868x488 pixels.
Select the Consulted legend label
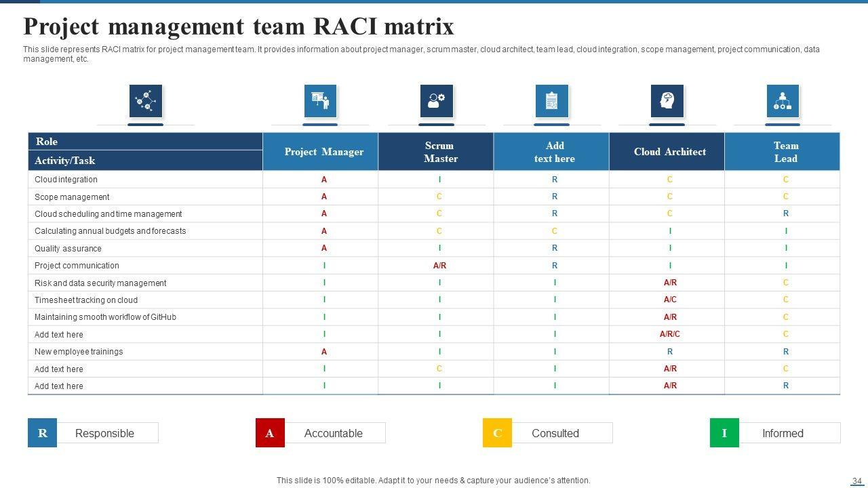click(x=555, y=433)
